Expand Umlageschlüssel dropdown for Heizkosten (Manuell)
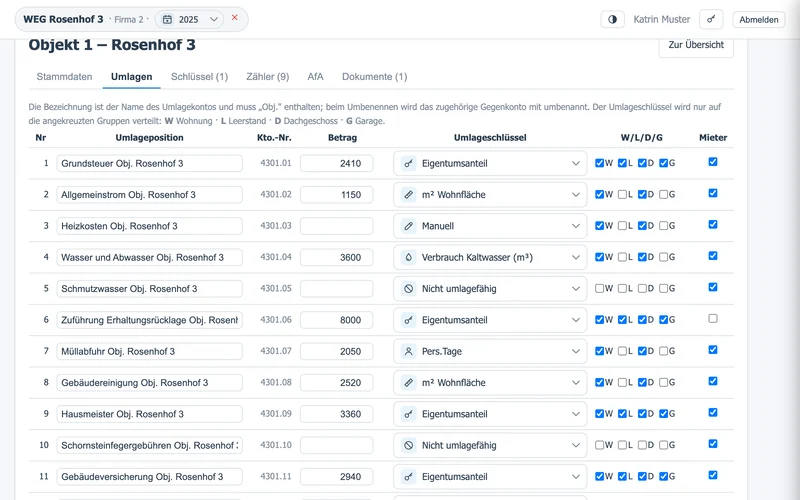Screen dimensions: 800x500 [490, 226]
